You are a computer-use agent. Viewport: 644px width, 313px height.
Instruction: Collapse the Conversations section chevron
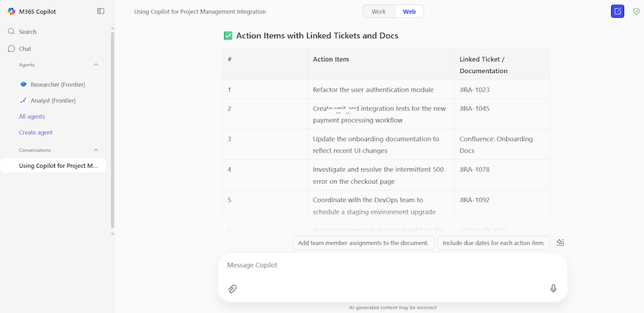tap(96, 150)
